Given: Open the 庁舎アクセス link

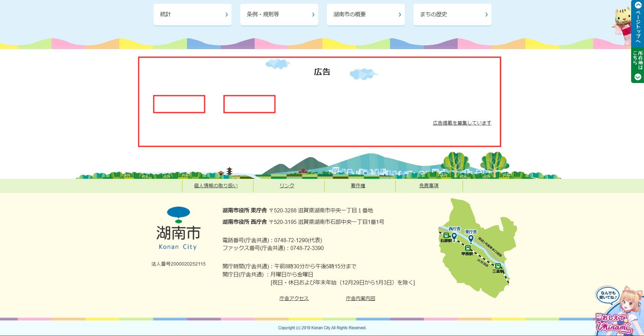Looking at the screenshot, I should point(294,298).
